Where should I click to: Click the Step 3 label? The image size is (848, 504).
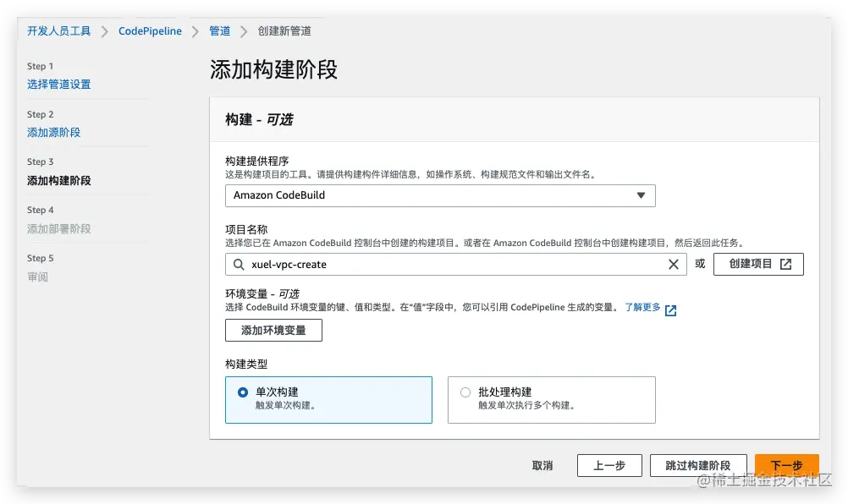coord(40,162)
